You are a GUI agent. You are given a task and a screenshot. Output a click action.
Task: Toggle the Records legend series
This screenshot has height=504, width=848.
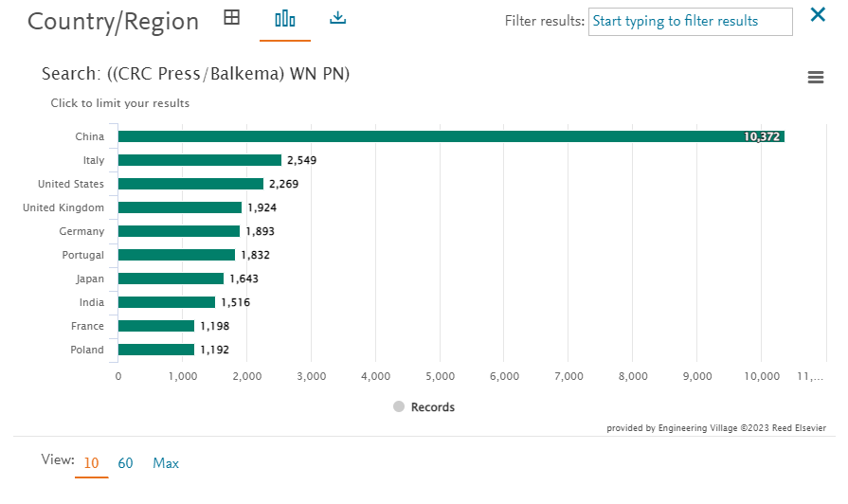424,406
